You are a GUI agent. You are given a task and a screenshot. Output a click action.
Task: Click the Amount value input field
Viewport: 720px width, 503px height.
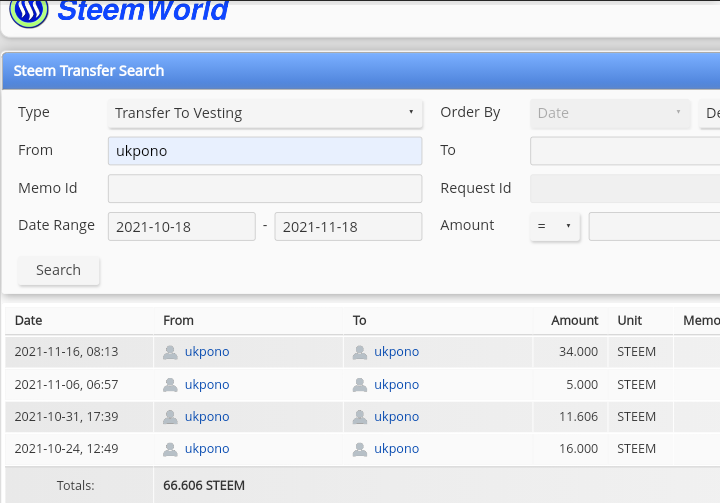654,226
